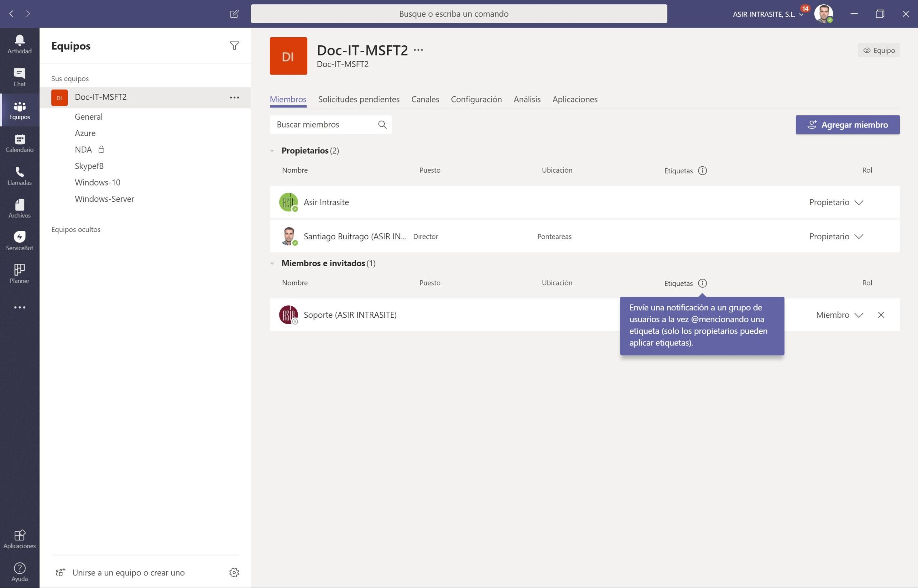The height and width of the screenshot is (588, 918).
Task: Open manage teams gear icon
Action: point(234,572)
